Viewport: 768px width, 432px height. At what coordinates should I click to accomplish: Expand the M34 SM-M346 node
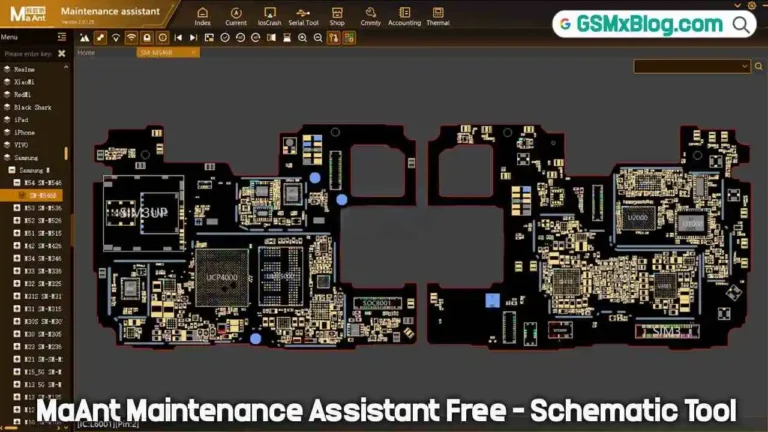tap(17, 258)
